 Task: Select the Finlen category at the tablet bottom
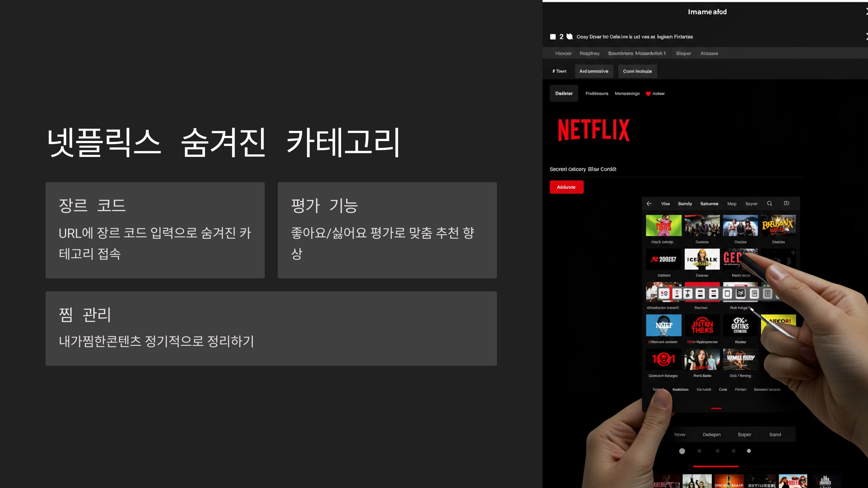point(741,389)
